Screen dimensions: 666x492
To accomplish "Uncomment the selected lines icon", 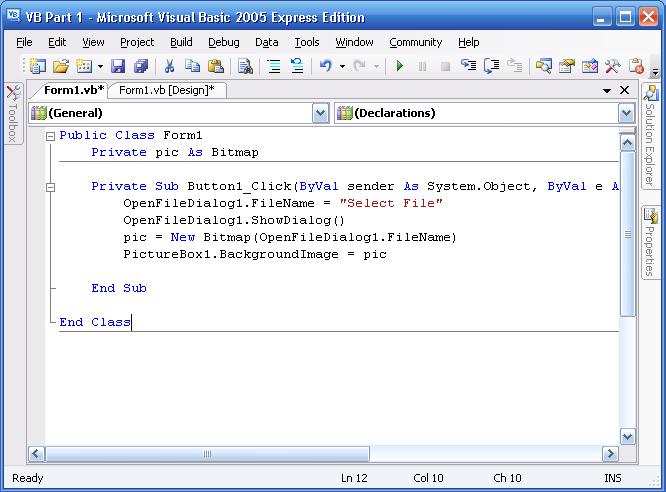I will 297,66.
